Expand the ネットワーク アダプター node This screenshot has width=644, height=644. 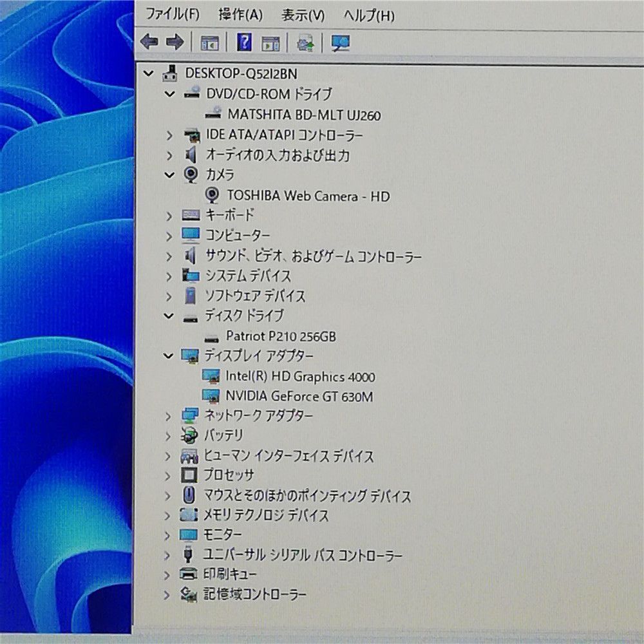coord(168,417)
